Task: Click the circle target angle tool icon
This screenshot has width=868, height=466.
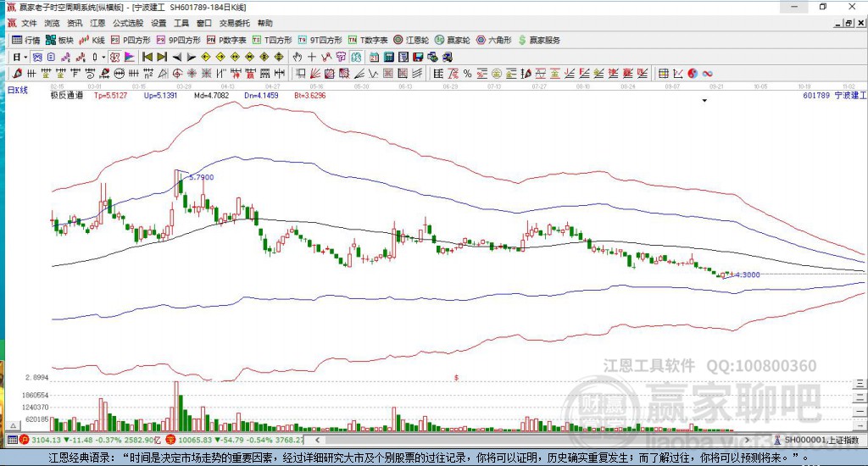Action: [x=177, y=74]
